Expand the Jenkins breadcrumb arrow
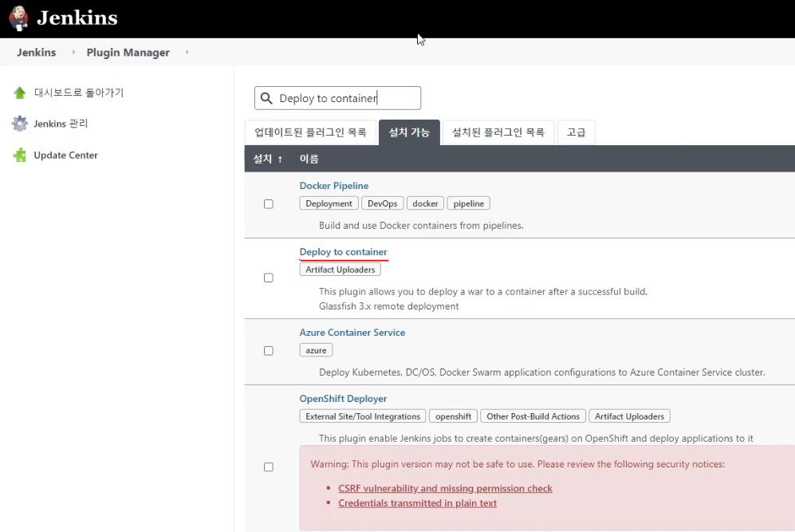This screenshot has width=795, height=532. pos(73,53)
